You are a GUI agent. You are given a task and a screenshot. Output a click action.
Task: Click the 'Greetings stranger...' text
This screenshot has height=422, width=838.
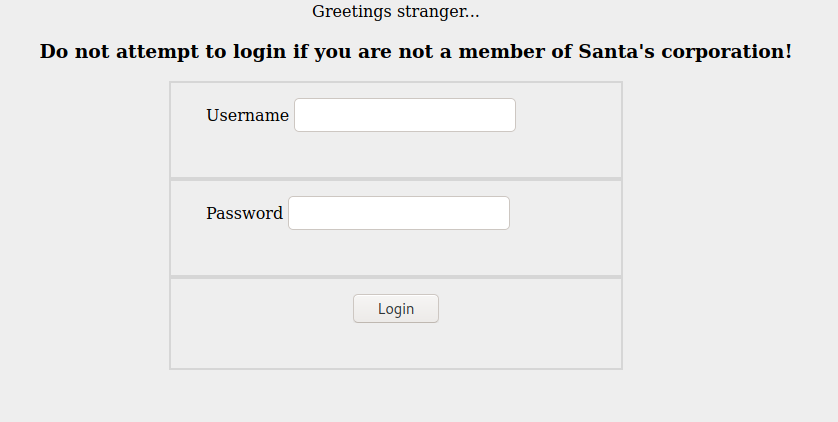[395, 11]
